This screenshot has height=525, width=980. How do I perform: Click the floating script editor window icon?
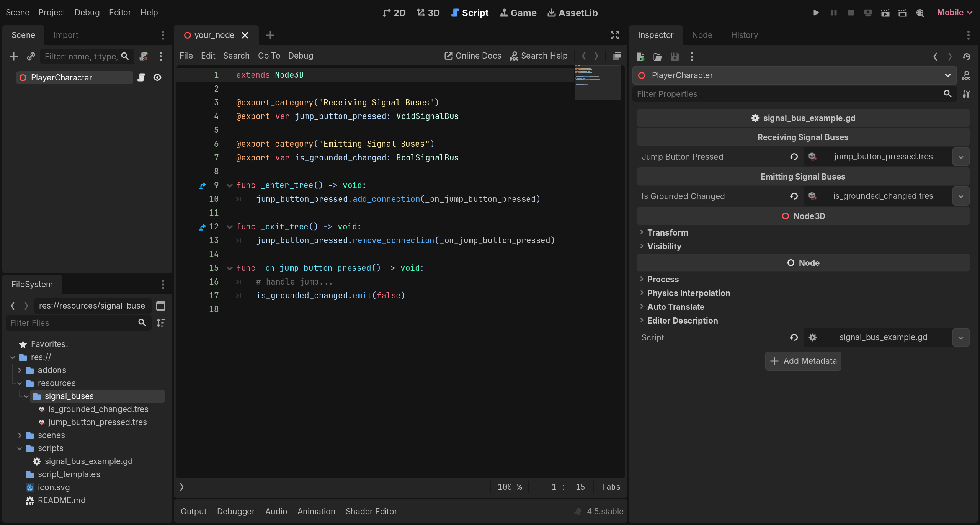(x=617, y=56)
